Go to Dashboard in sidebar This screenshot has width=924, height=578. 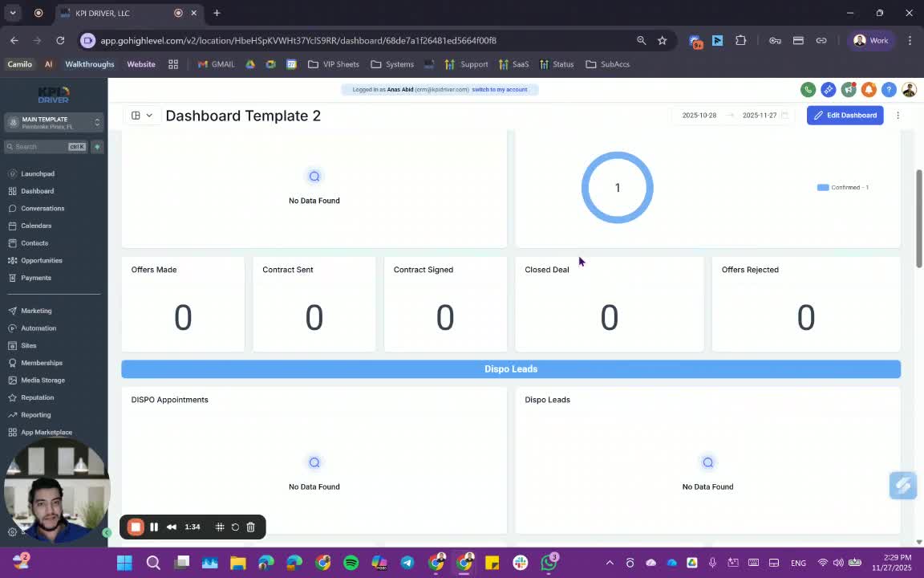coord(37,191)
